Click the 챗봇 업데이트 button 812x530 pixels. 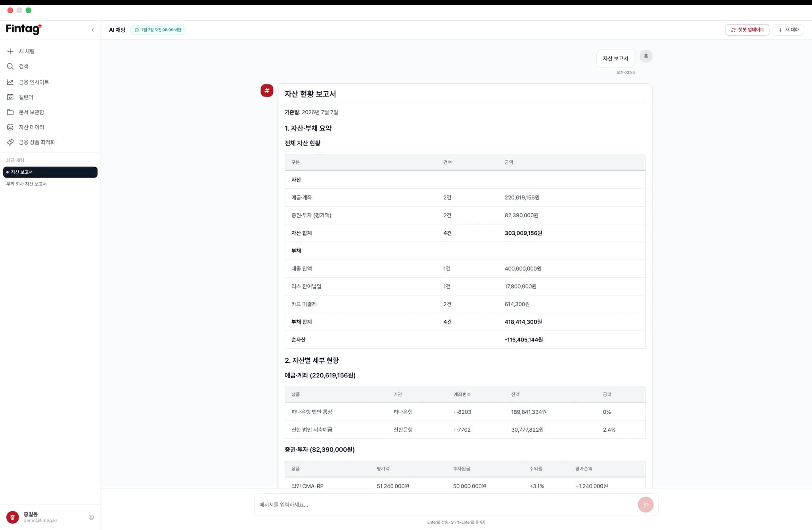click(747, 30)
